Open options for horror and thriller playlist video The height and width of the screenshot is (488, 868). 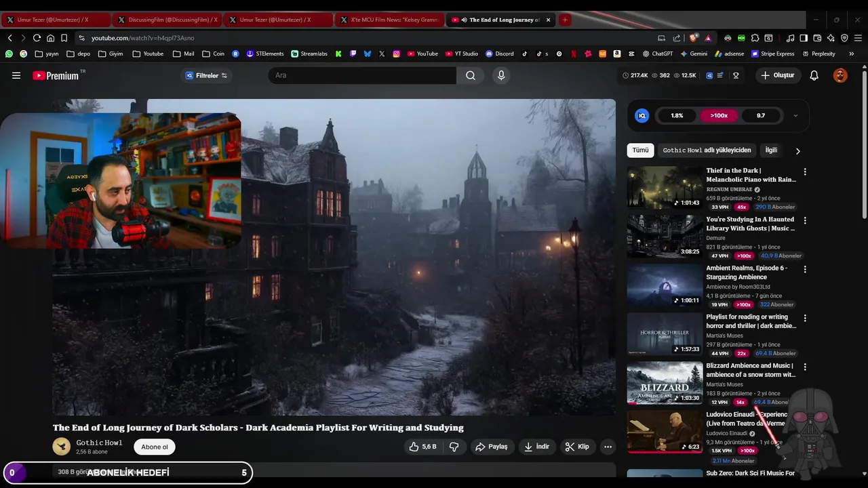[x=805, y=319]
